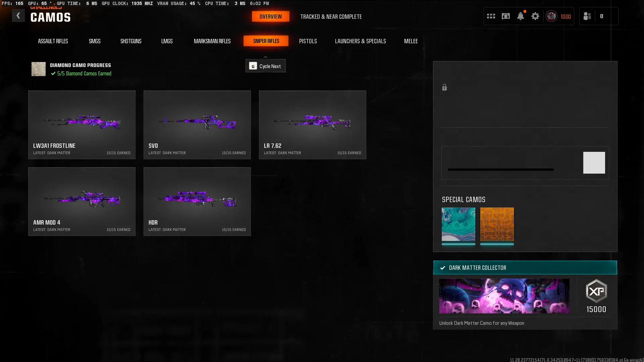Click the headquarters icon next to grid

pyautogui.click(x=505, y=16)
